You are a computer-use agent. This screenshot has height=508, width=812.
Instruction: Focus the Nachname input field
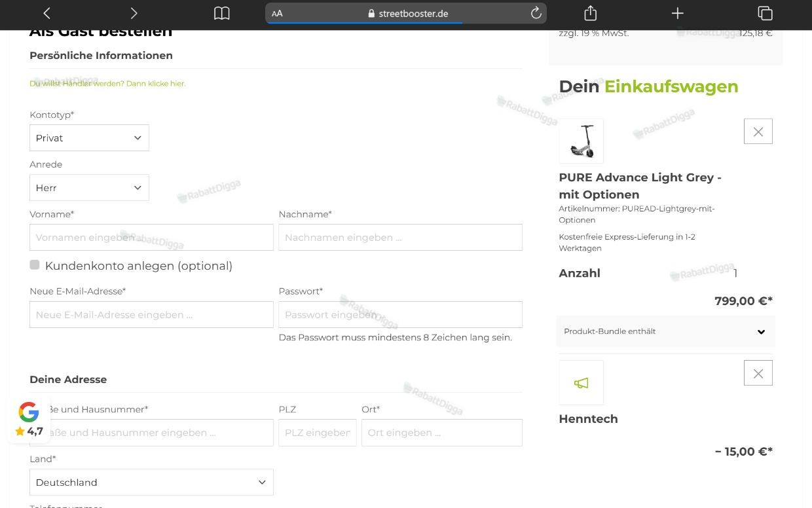(400, 238)
